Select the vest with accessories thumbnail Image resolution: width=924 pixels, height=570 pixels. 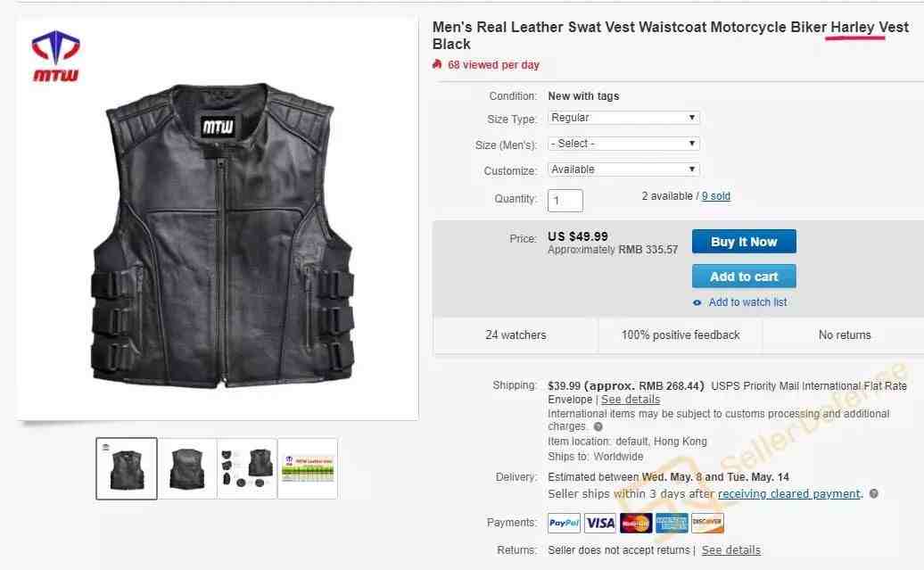(248, 468)
